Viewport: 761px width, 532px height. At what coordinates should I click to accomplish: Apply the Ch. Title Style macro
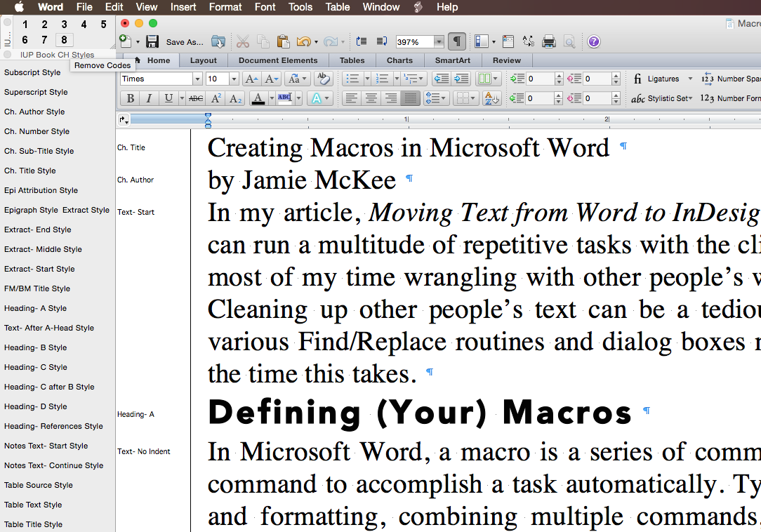tap(30, 171)
